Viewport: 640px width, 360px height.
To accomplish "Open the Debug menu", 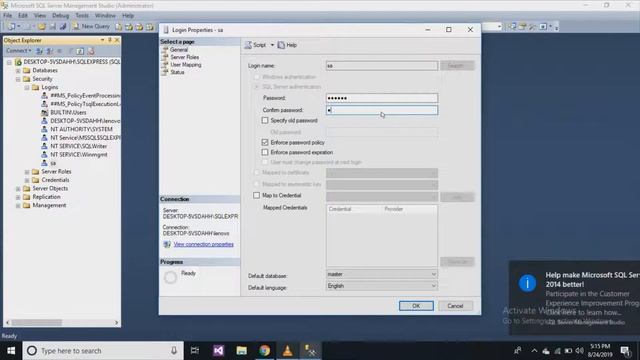I will (60, 16).
